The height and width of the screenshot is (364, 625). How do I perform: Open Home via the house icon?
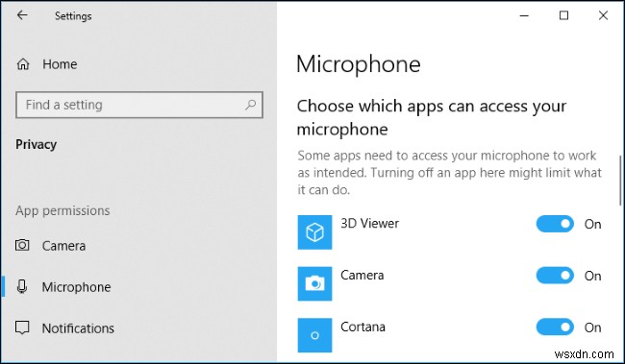pyautogui.click(x=23, y=64)
